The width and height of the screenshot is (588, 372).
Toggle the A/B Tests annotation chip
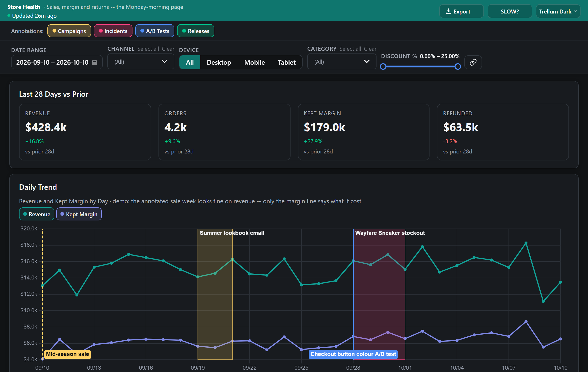(155, 31)
